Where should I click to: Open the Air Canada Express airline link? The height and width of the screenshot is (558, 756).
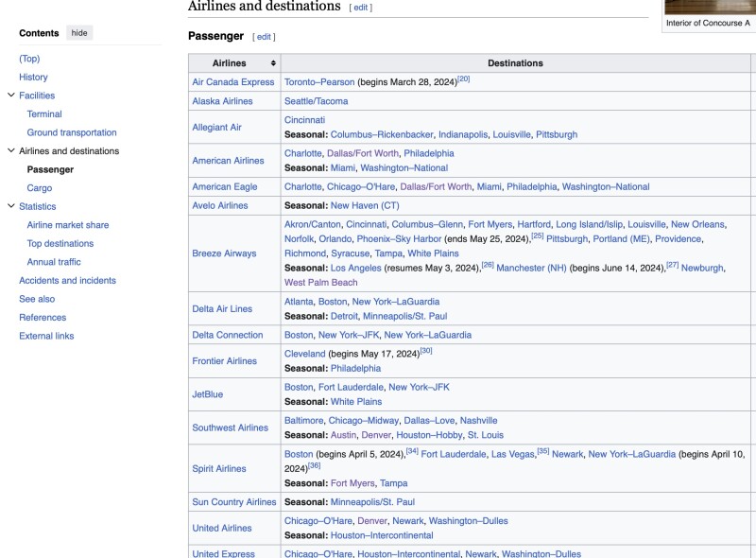point(232,82)
